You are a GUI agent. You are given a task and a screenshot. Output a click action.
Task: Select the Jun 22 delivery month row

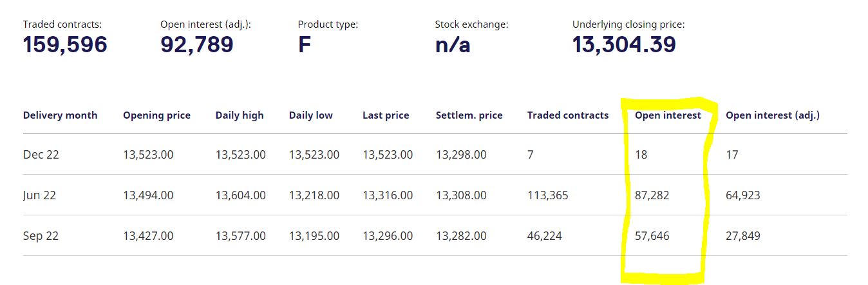(39, 195)
